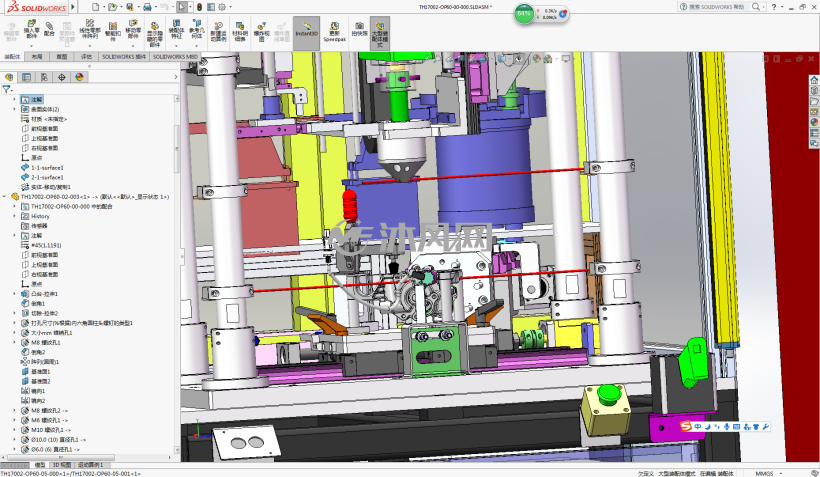Expand the M10 螺纹孔1 feature node
This screenshot has height=477, width=820.
point(14,429)
